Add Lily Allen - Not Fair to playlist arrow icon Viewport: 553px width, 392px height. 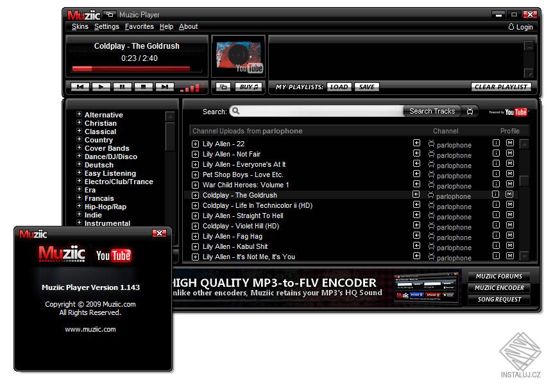pyautogui.click(x=416, y=153)
